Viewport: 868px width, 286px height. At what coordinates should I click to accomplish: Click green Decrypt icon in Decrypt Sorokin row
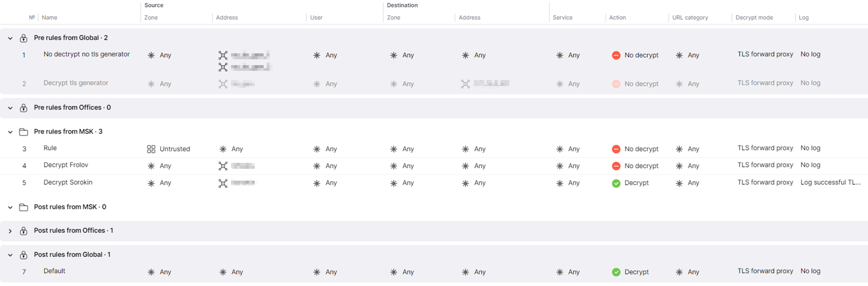click(x=616, y=183)
